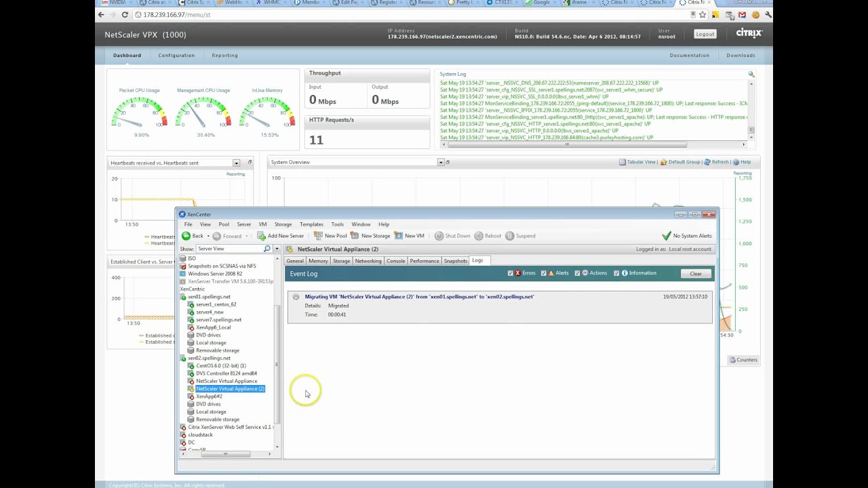Select xen02.spellings.net server node
Image resolution: width=868 pixels, height=488 pixels.
[209, 358]
